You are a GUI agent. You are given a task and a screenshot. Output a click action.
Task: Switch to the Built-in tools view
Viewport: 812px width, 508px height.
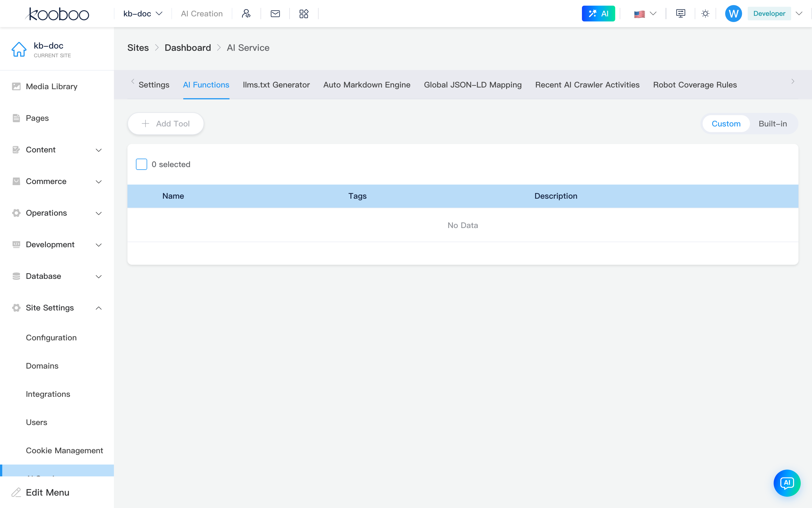point(773,124)
